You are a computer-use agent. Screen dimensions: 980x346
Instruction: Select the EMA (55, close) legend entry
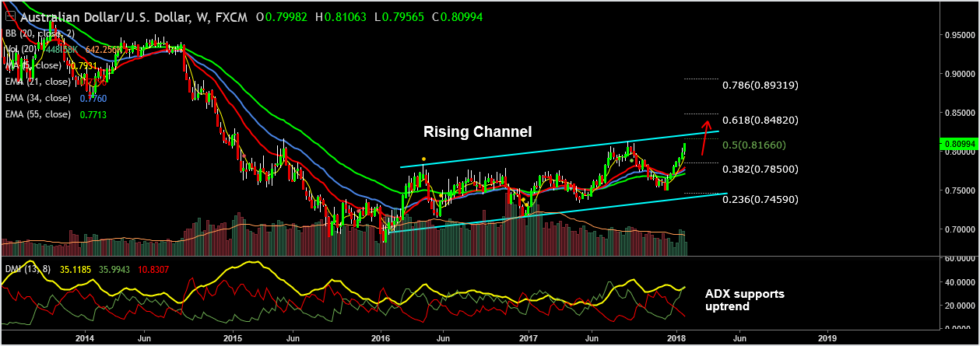click(x=37, y=114)
